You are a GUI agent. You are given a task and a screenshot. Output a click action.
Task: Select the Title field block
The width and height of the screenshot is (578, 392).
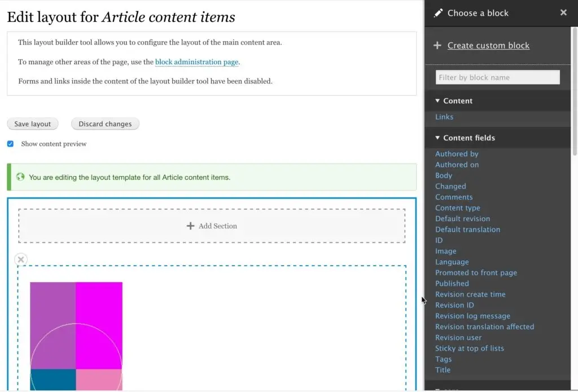tap(443, 370)
